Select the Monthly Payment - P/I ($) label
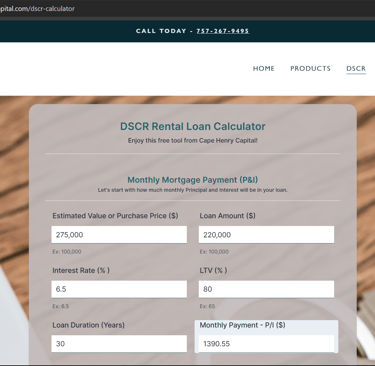The image size is (375, 366). pyautogui.click(x=243, y=325)
